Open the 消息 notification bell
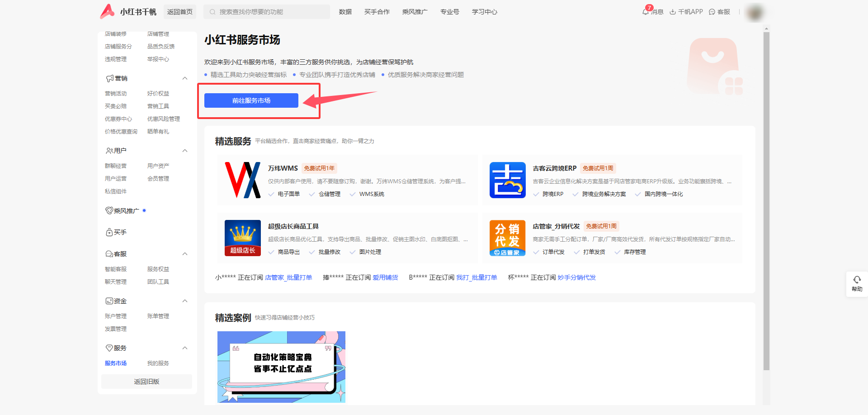The image size is (868, 415). point(646,12)
